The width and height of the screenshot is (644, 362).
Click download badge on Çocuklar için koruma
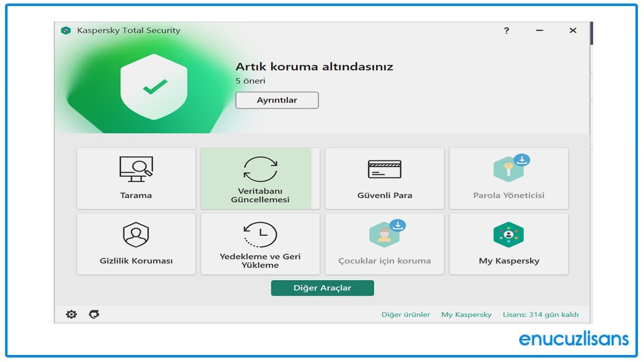point(397,226)
